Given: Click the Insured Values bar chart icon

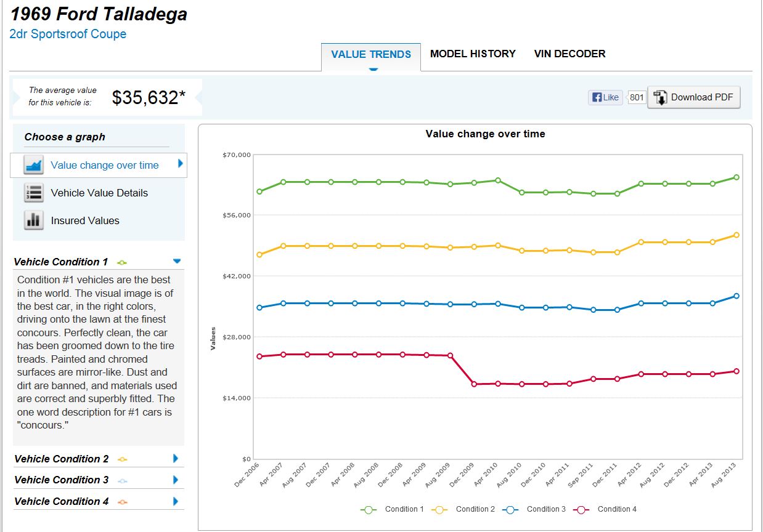Looking at the screenshot, I should click(33, 220).
